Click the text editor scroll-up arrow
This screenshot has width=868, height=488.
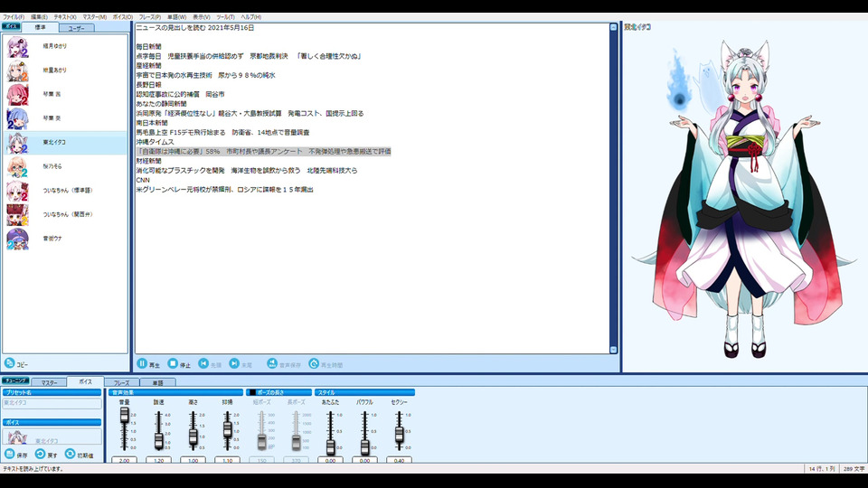tap(613, 27)
